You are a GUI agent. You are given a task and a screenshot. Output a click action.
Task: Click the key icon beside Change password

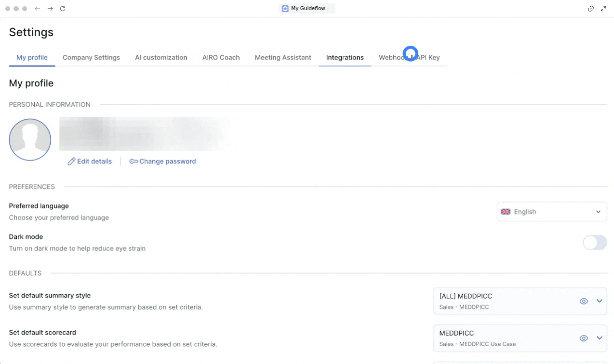(x=133, y=162)
